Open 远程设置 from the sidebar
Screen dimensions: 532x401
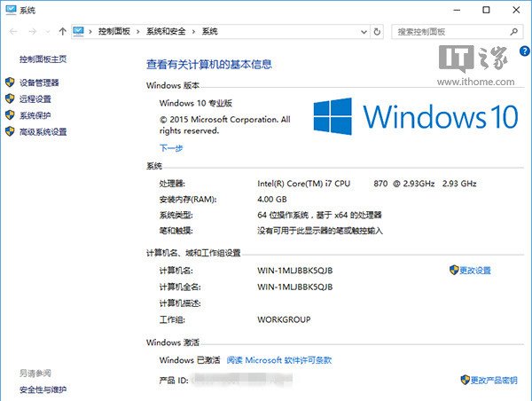coord(35,98)
